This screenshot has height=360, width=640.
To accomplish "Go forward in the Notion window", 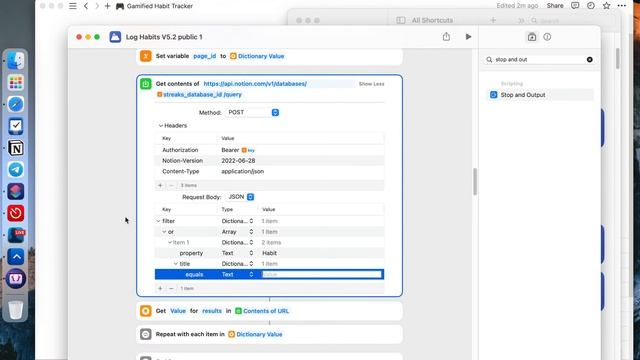I will pyautogui.click(x=97, y=6).
